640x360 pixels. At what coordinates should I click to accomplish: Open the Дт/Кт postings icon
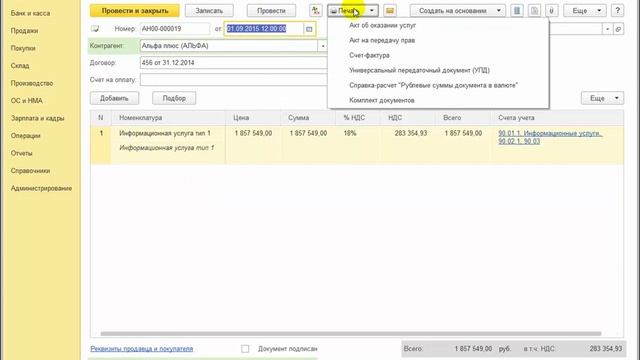pos(316,11)
